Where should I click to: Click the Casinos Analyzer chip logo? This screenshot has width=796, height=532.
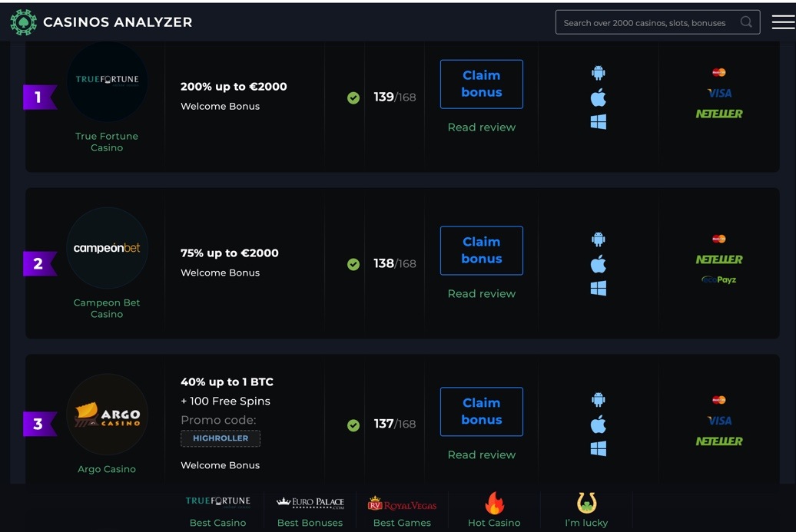(23, 22)
